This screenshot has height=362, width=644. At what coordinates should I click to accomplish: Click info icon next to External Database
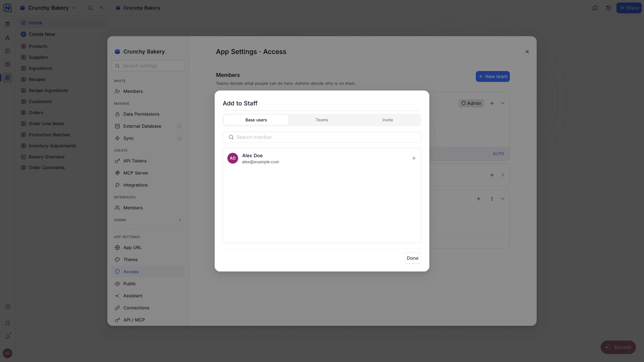pos(179,126)
